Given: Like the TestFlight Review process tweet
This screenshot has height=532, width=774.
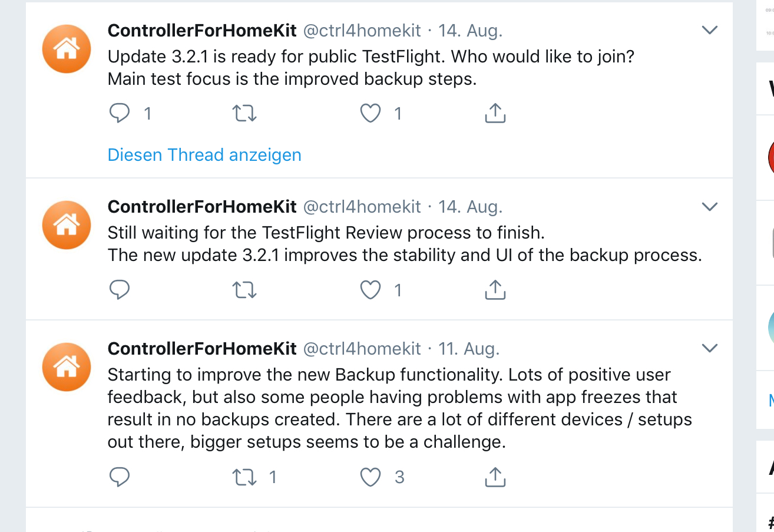Looking at the screenshot, I should [x=370, y=290].
